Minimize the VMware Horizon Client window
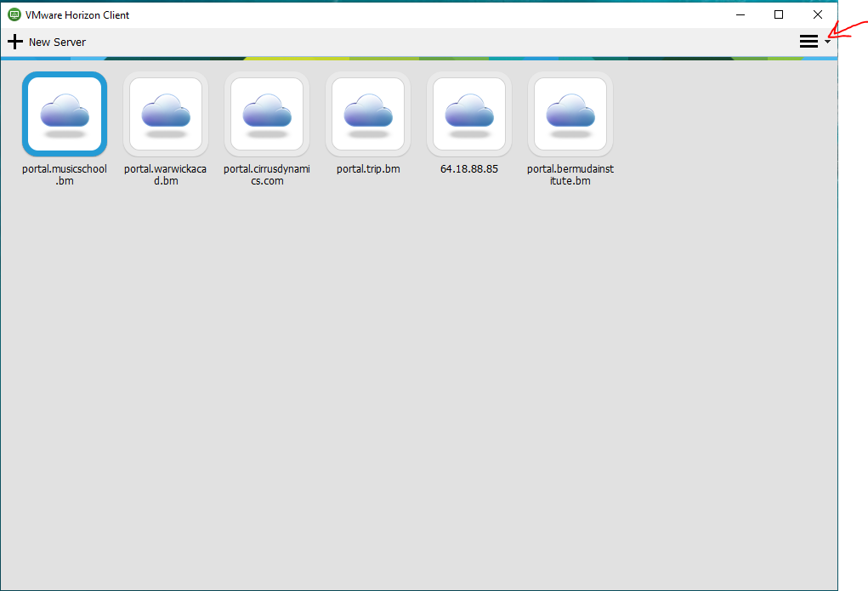 pos(740,15)
